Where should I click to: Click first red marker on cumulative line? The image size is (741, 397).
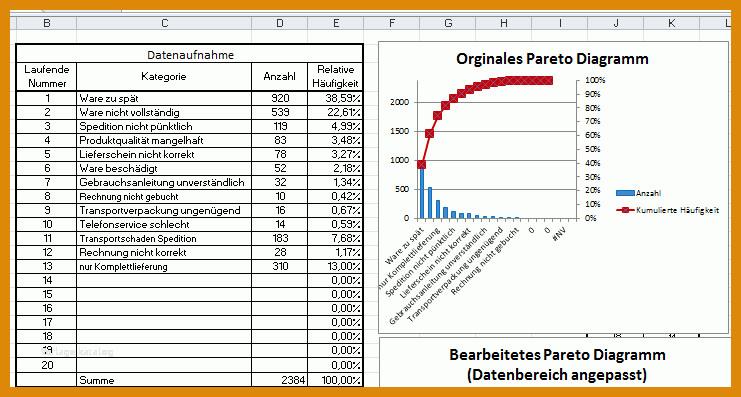[x=422, y=164]
